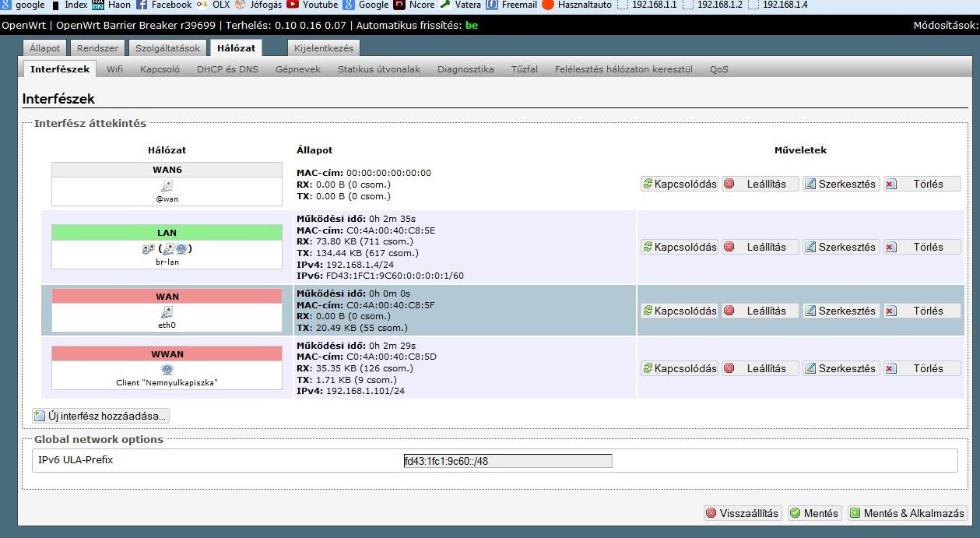Open the OLX bookmark
The height and width of the screenshot is (538, 980).
tap(213, 5)
